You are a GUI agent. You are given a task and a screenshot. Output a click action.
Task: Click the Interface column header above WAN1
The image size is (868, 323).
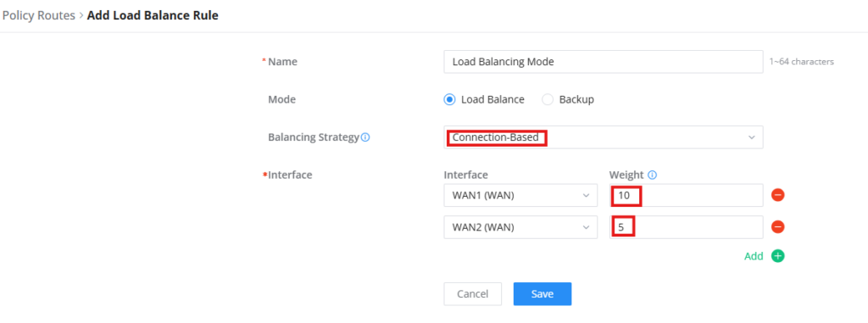click(x=465, y=175)
